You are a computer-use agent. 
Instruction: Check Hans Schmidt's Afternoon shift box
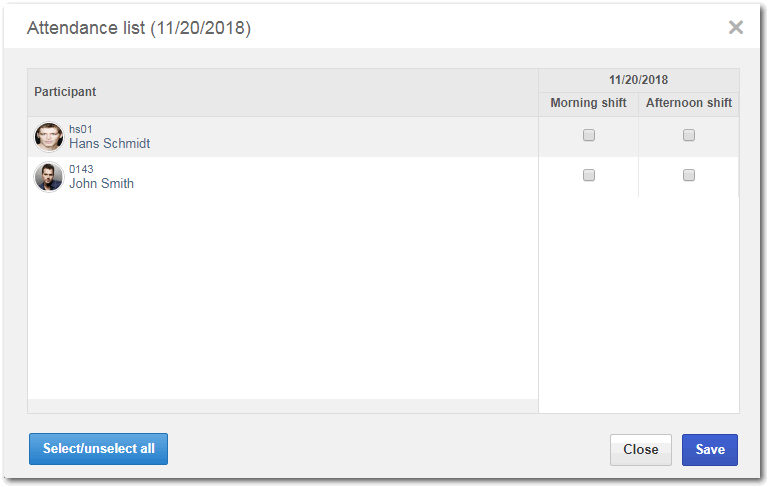pos(689,135)
